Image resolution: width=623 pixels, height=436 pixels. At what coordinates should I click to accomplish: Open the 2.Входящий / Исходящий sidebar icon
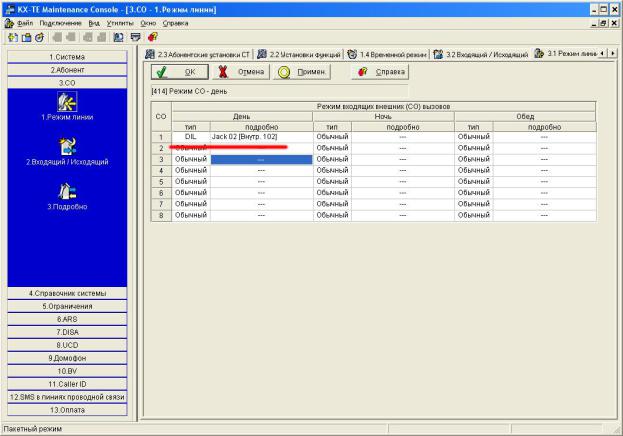67,147
